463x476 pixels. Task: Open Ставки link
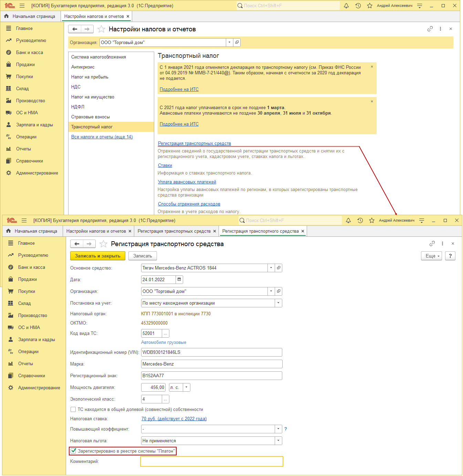(x=165, y=165)
